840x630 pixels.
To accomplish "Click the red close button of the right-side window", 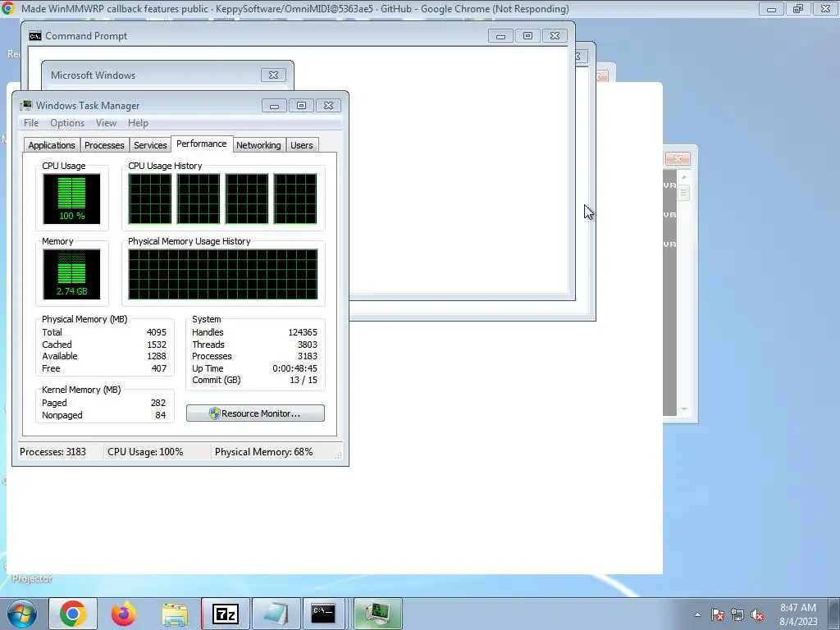I will click(x=678, y=158).
